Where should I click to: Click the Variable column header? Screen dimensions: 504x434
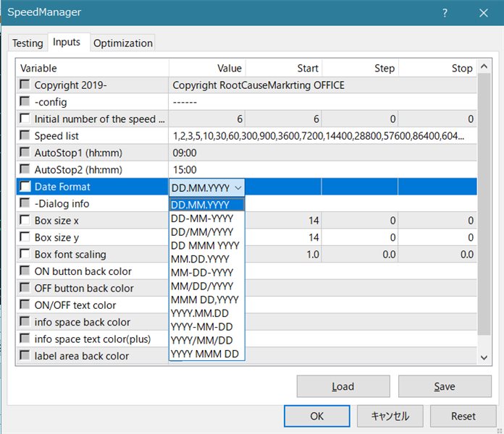point(93,68)
